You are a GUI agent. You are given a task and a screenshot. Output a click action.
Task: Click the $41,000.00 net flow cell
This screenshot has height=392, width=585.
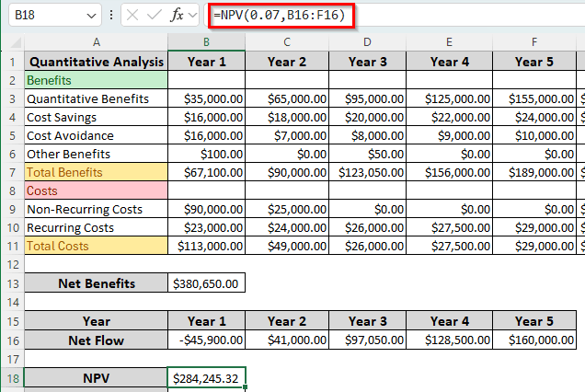287,340
